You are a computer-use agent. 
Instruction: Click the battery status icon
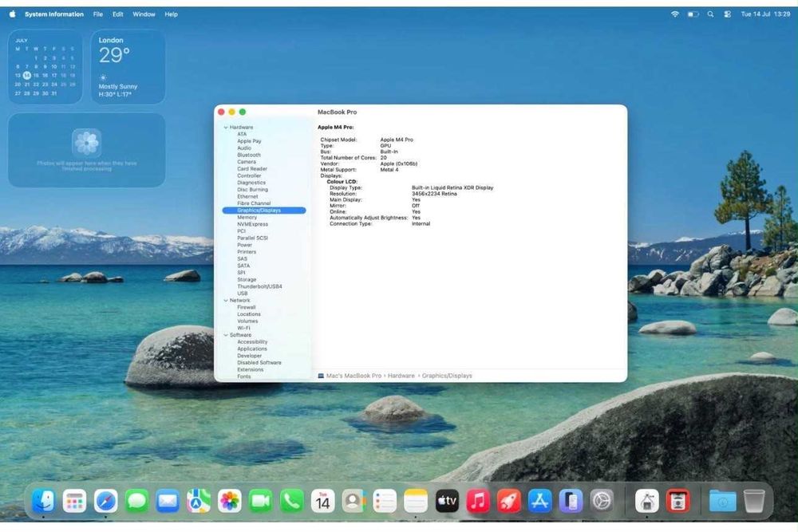[x=693, y=14]
